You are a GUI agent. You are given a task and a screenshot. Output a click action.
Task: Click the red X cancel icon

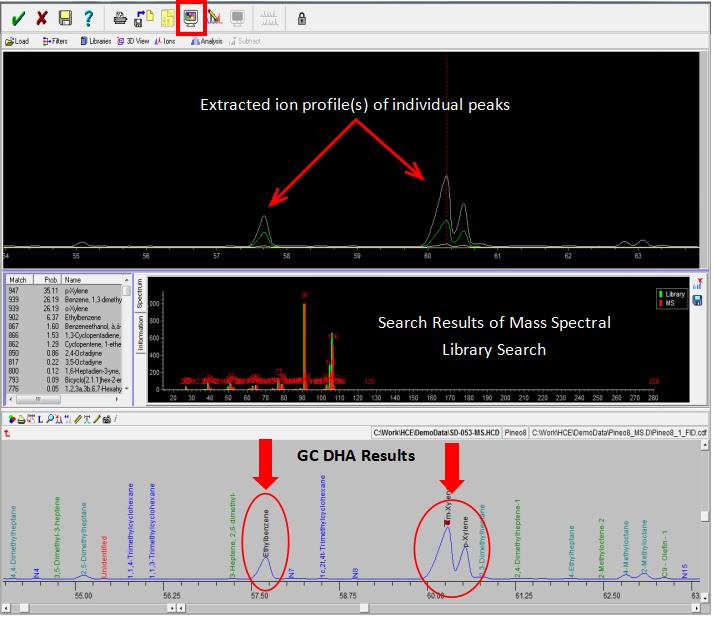tap(41, 17)
